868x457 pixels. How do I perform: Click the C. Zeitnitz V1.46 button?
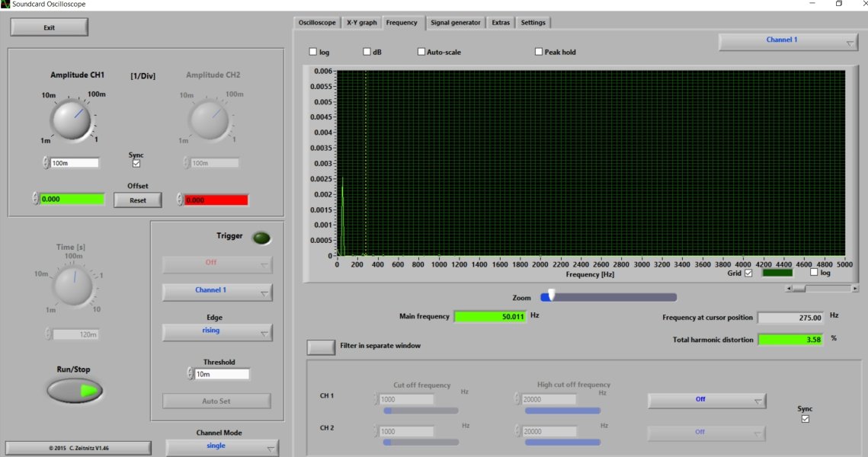(x=78, y=448)
